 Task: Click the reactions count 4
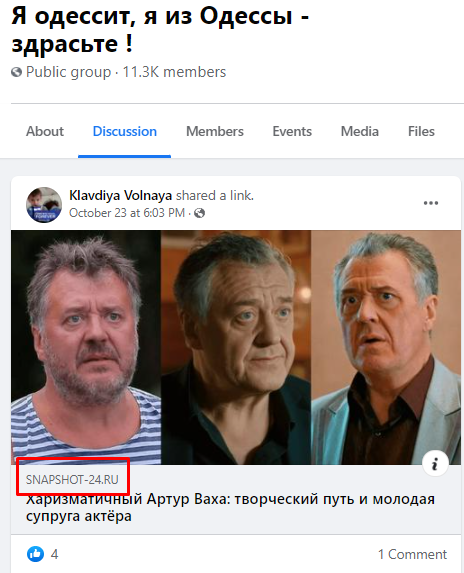[54, 554]
